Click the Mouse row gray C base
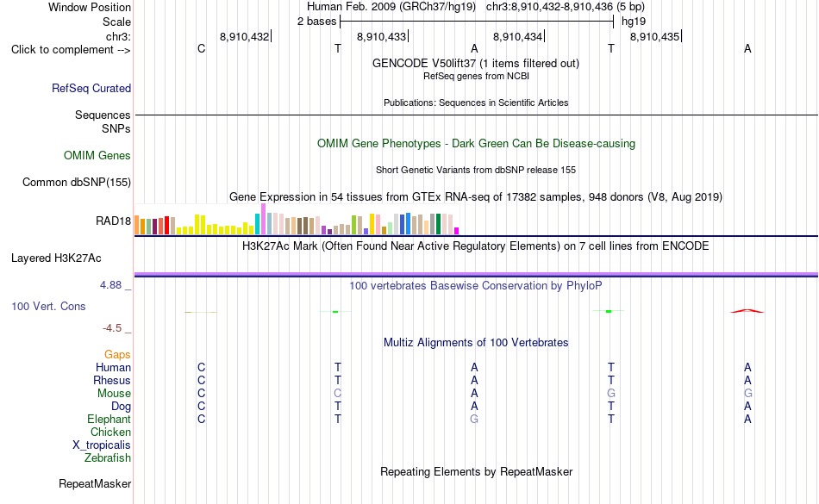 tap(337, 394)
